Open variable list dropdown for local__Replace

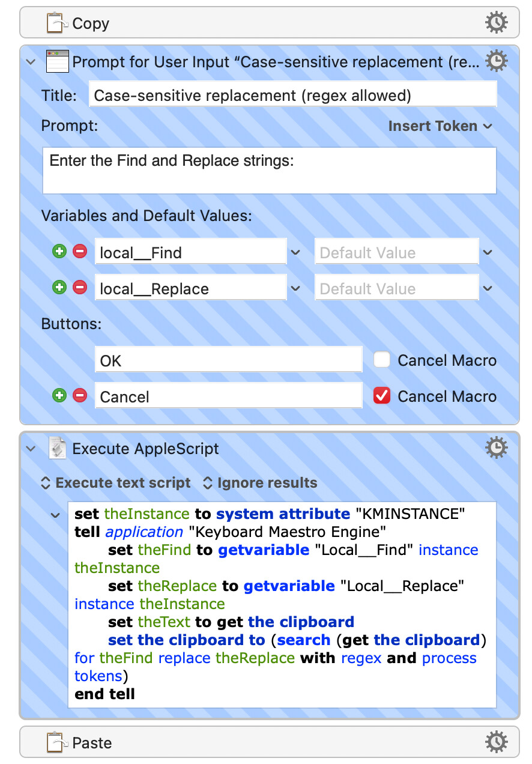[x=295, y=289]
